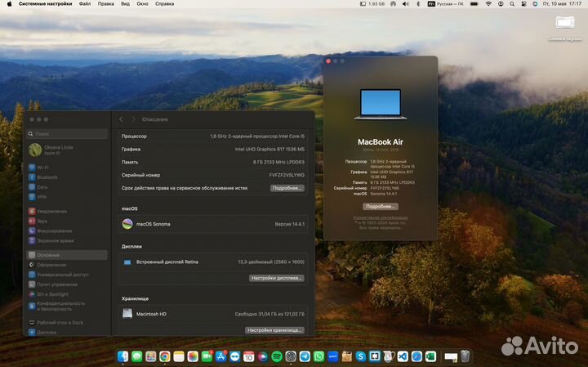Open the Trash in the Dock
Image resolution: width=588 pixels, height=367 pixels.
coord(465,356)
